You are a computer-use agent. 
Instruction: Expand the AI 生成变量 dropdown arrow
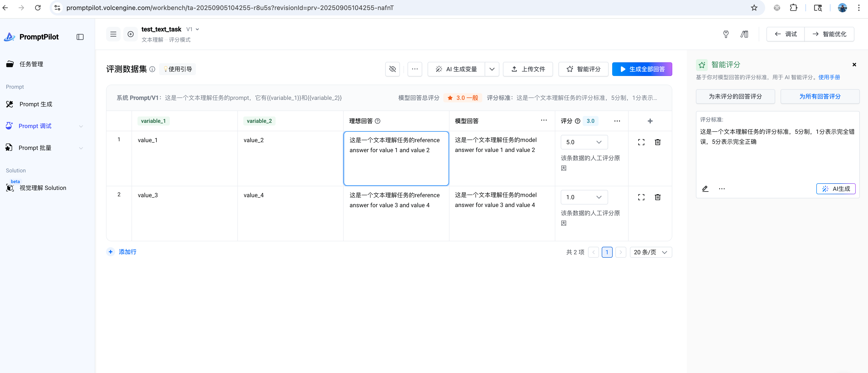(x=492, y=69)
